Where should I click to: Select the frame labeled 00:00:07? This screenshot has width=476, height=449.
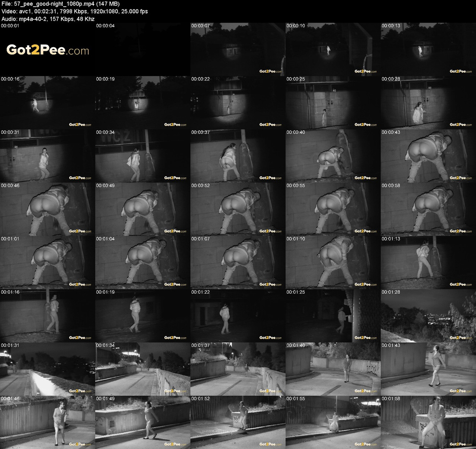[238, 49]
